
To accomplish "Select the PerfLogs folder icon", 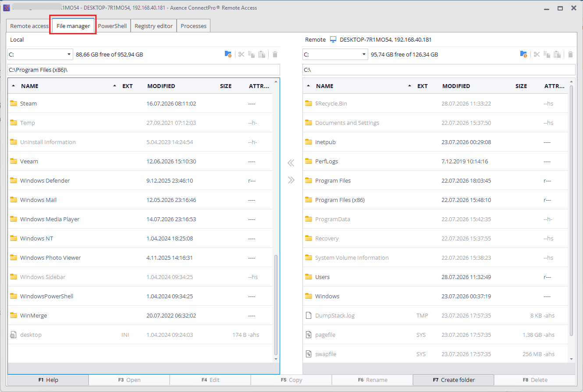I will pyautogui.click(x=309, y=161).
